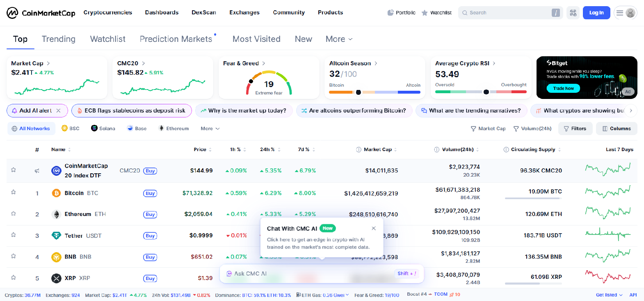Switch to Trending tab
The height and width of the screenshot is (301, 644).
tap(59, 39)
